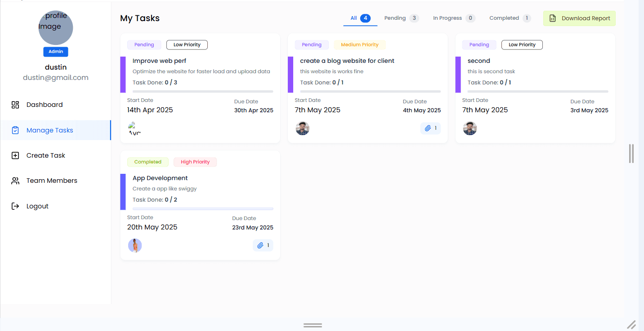644x331 pixels.
Task: Click the Create Task plus icon
Action: pyautogui.click(x=15, y=155)
